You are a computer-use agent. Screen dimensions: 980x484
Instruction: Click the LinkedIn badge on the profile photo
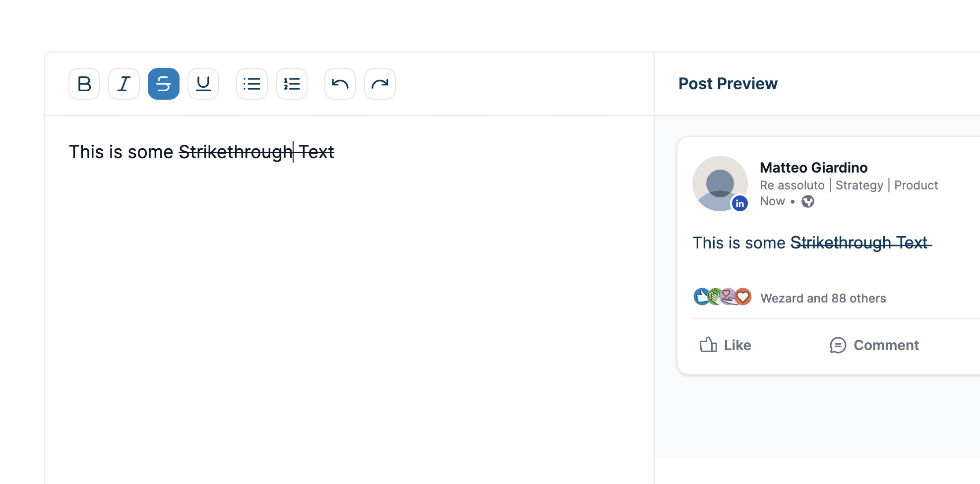coord(740,203)
